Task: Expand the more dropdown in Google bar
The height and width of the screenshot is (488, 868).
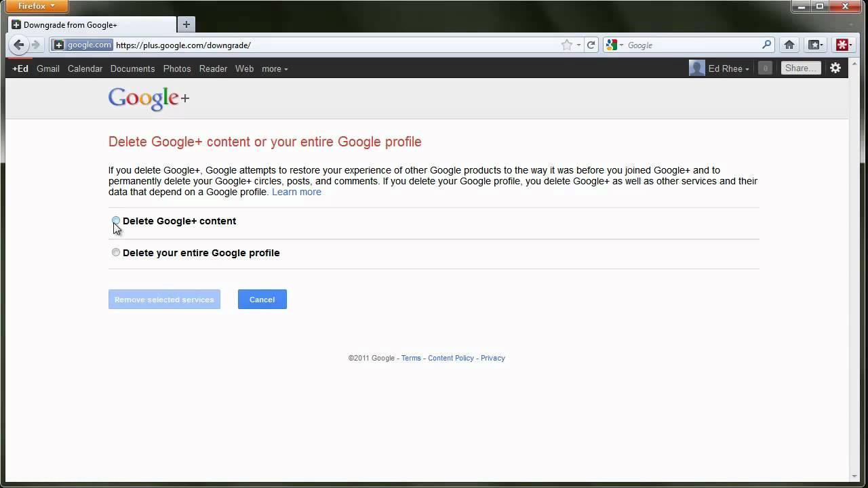Action: (275, 68)
